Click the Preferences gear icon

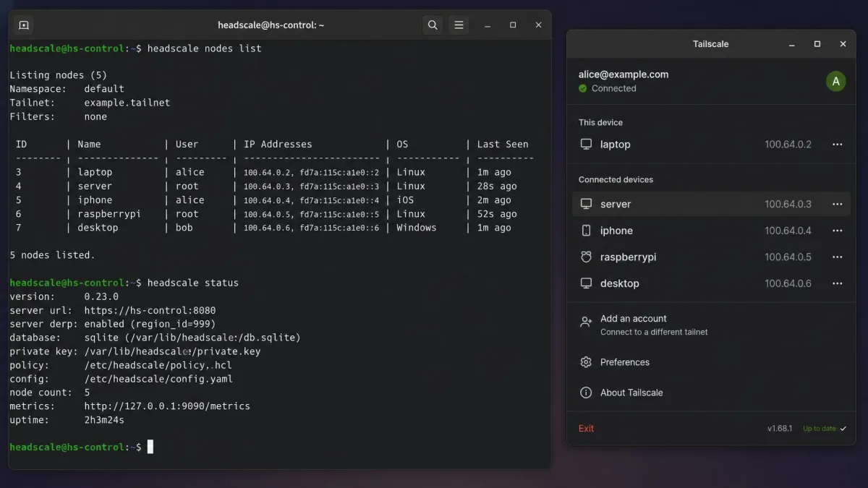point(587,362)
